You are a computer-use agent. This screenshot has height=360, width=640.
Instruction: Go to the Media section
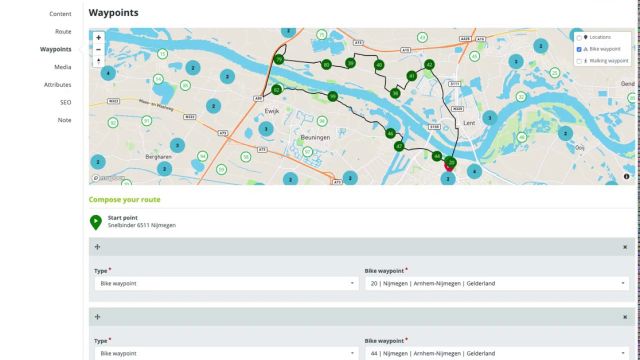[62, 67]
